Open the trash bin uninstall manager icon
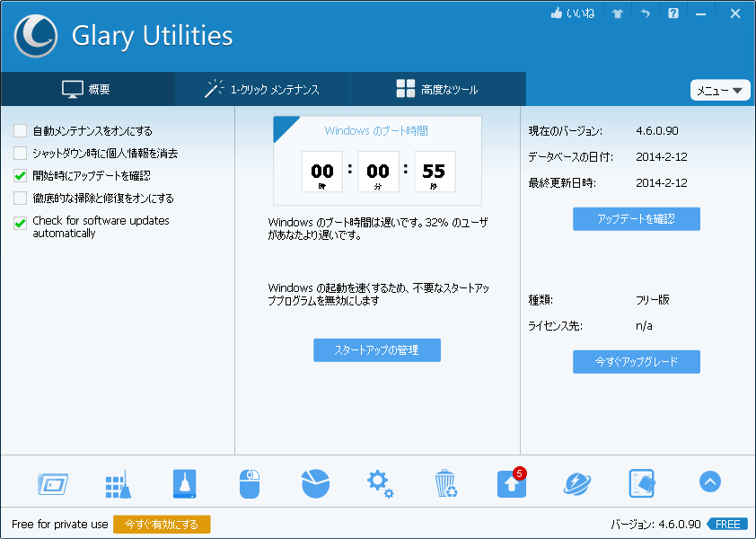This screenshot has height=539, width=756. (446, 483)
